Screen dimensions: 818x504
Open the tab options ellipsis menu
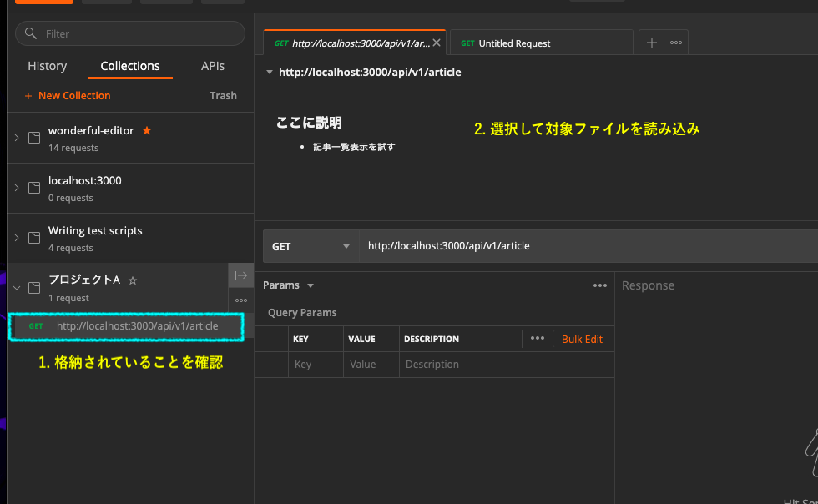(x=676, y=43)
